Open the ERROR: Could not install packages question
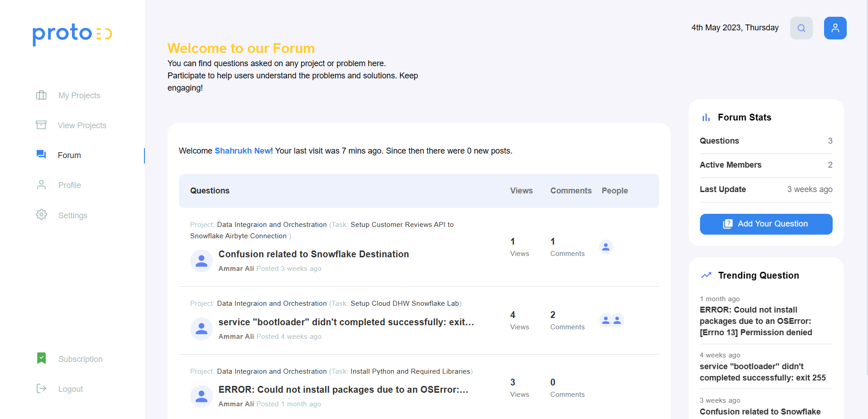 (343, 390)
